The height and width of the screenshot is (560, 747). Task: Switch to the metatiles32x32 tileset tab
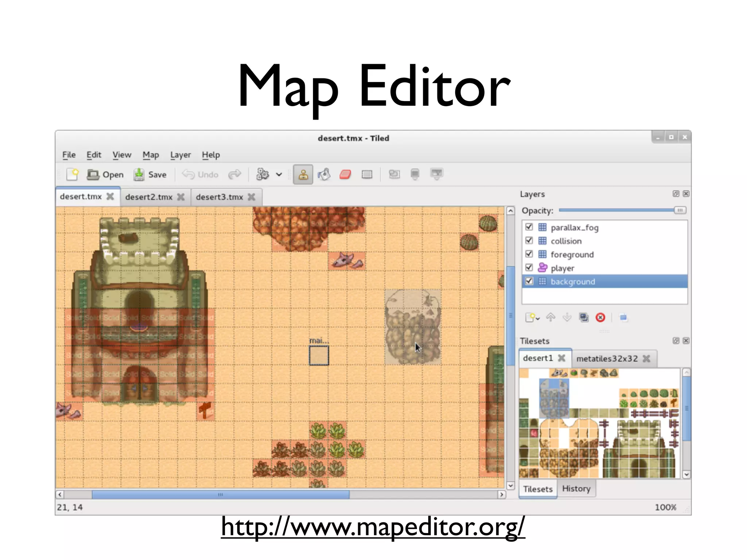click(x=607, y=359)
